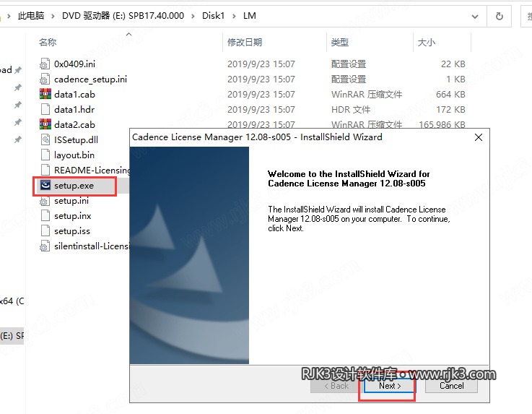The height and width of the screenshot is (414, 532).
Task: Select the data1.hdr file name
Action: 74,109
